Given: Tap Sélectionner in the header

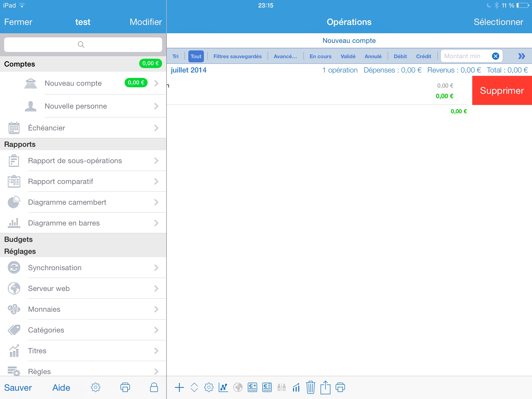Looking at the screenshot, I should click(x=498, y=22).
